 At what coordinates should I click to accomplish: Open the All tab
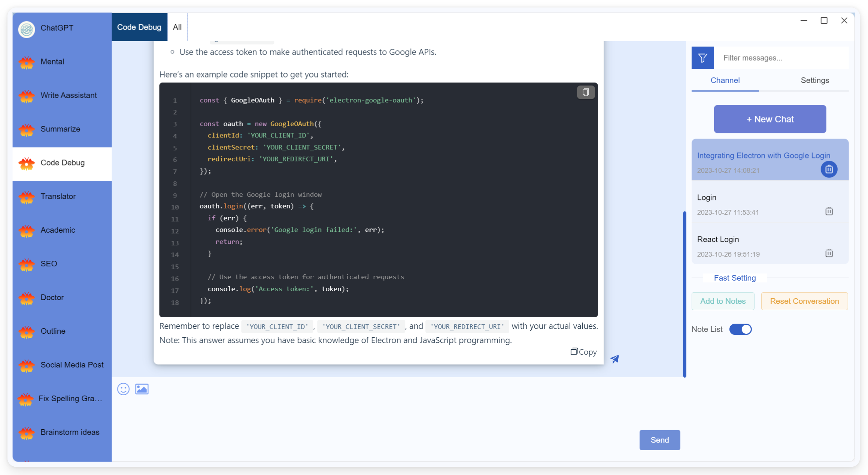click(177, 27)
